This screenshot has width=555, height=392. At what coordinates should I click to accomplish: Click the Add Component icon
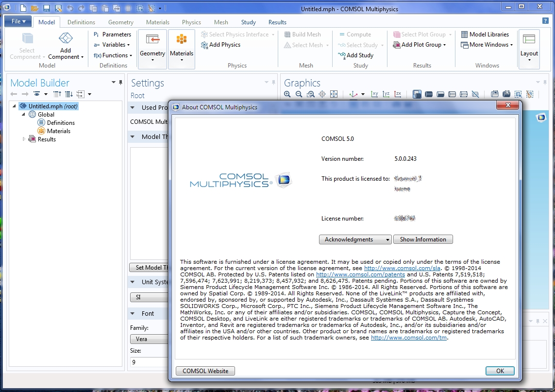[66, 39]
